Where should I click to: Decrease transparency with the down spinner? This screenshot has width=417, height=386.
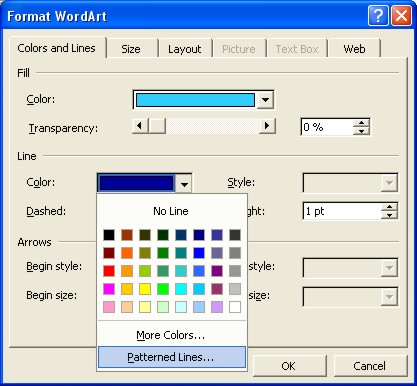point(361,131)
